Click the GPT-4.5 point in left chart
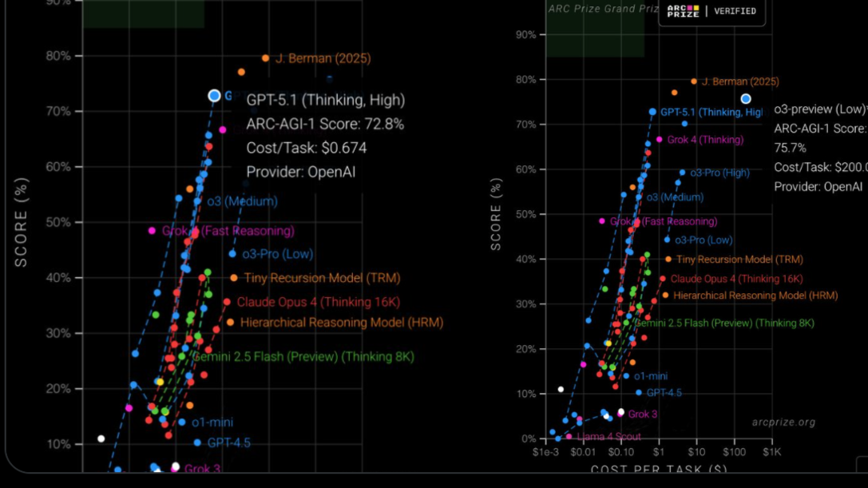Screen dimensions: 868x488 click(197, 442)
